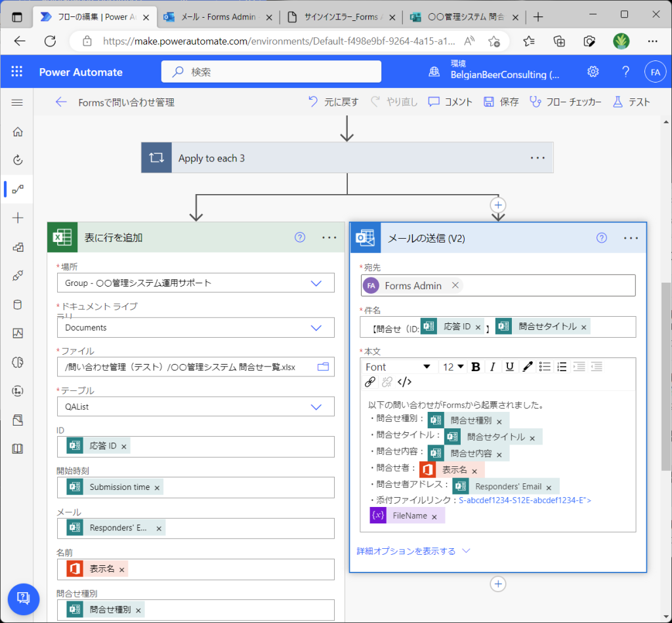Collapse the left navigation hamburger menu
672x623 pixels.
[x=17, y=102]
